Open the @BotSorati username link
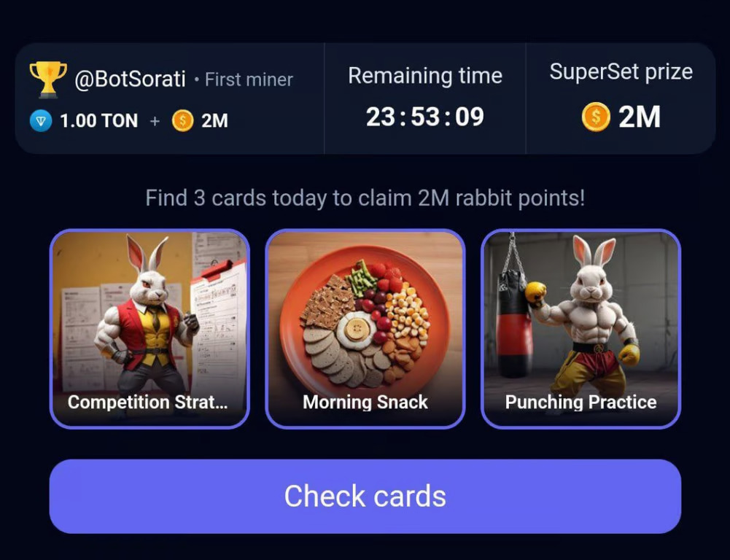This screenshot has width=730, height=560. tap(130, 79)
